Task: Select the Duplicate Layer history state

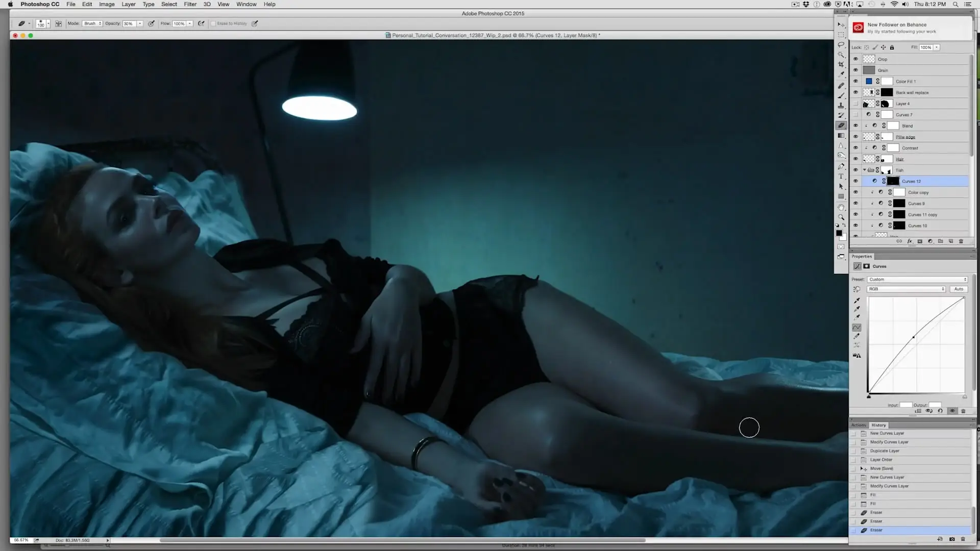Action: pyautogui.click(x=911, y=451)
